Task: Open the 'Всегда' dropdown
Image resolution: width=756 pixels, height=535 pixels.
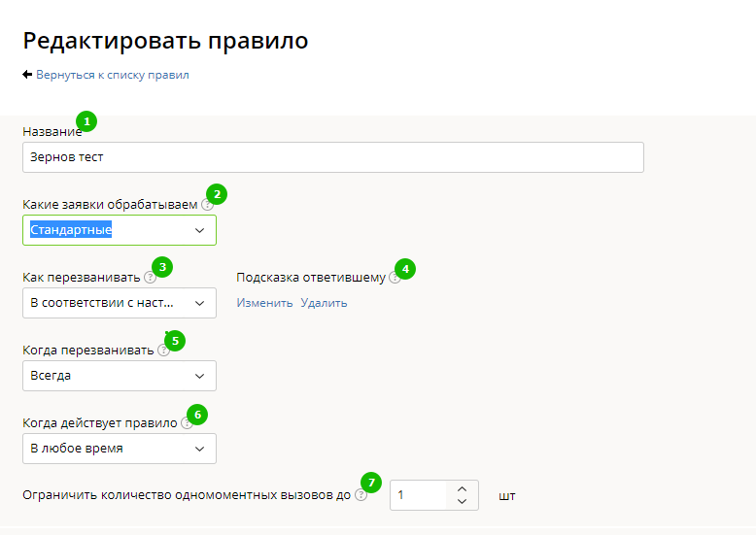Action: pos(119,376)
